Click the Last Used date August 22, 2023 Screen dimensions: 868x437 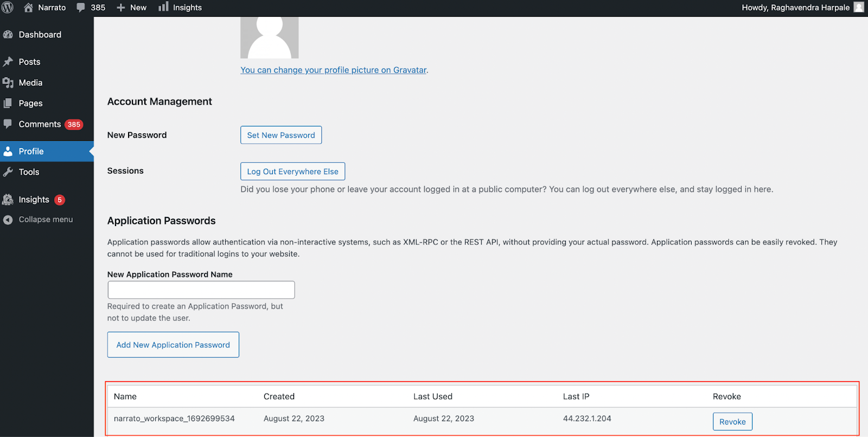(444, 419)
